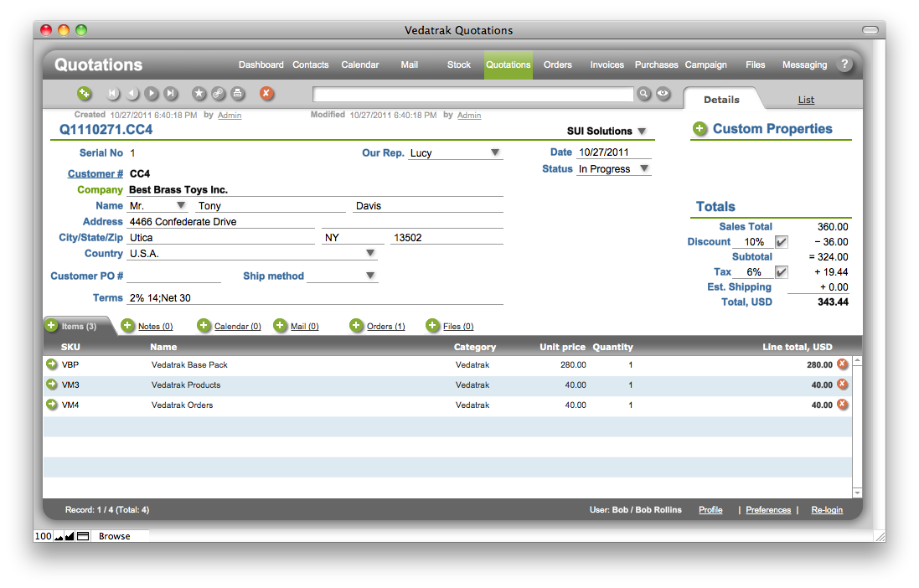Click the red delete record button

click(x=266, y=94)
